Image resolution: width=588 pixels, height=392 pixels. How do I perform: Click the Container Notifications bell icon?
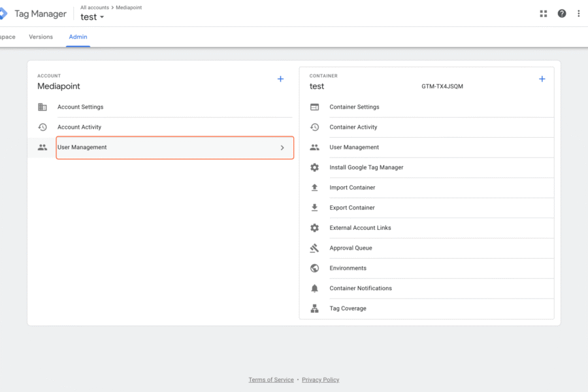coord(315,288)
